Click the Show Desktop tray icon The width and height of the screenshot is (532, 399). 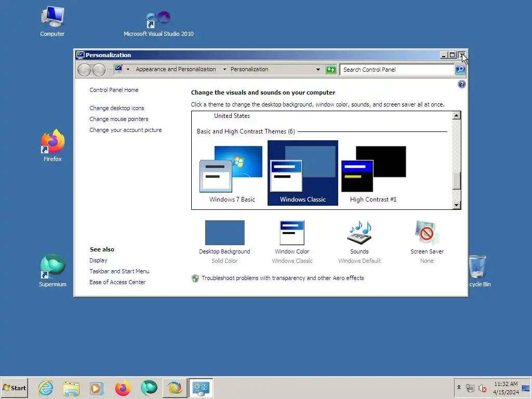526,388
